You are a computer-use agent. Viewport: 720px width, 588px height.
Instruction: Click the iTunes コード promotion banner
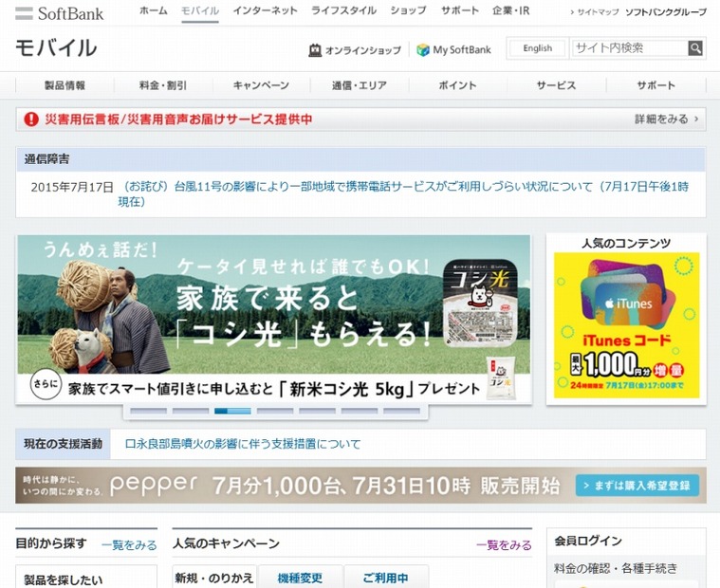tap(626, 325)
